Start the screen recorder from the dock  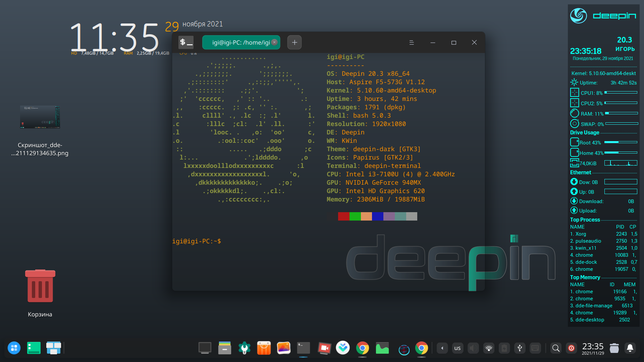[324, 348]
